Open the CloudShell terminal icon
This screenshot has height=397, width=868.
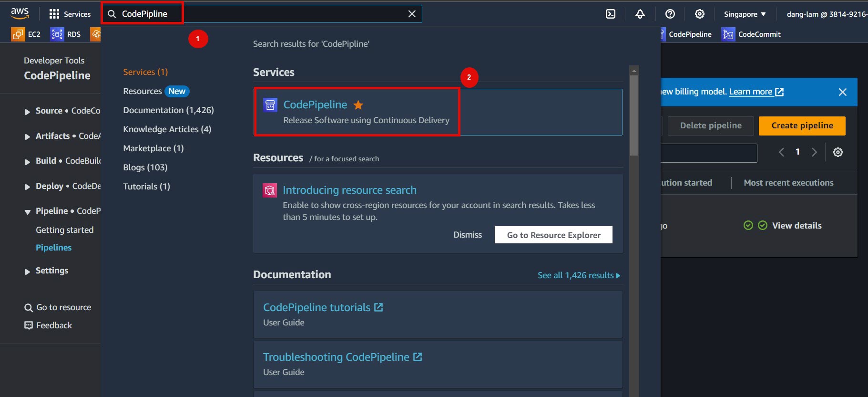(x=611, y=14)
